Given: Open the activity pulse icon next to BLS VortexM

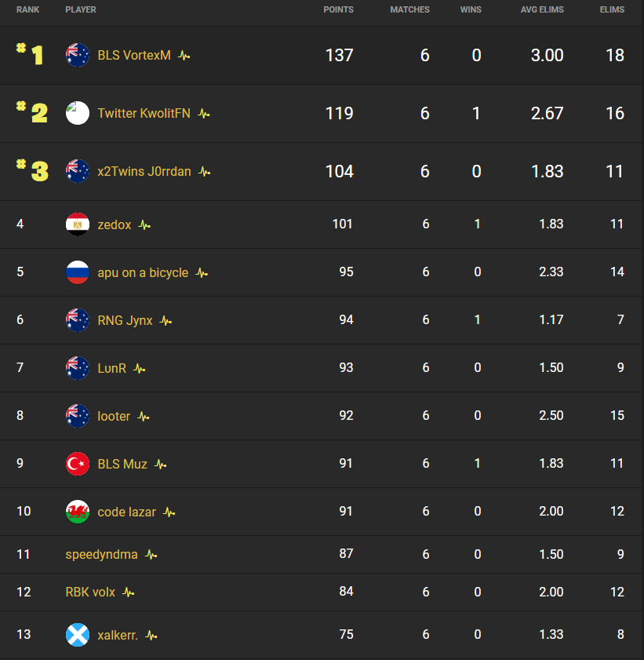Looking at the screenshot, I should coord(184,55).
